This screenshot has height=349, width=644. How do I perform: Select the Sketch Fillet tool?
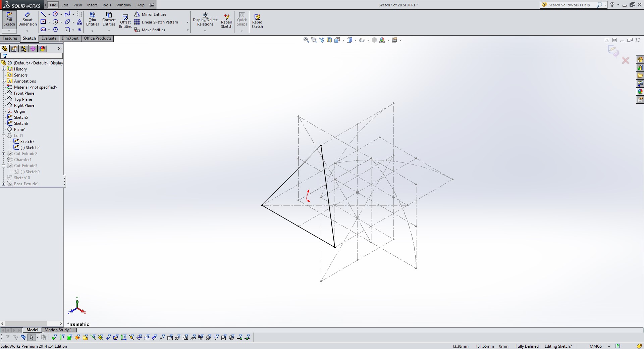tap(67, 30)
